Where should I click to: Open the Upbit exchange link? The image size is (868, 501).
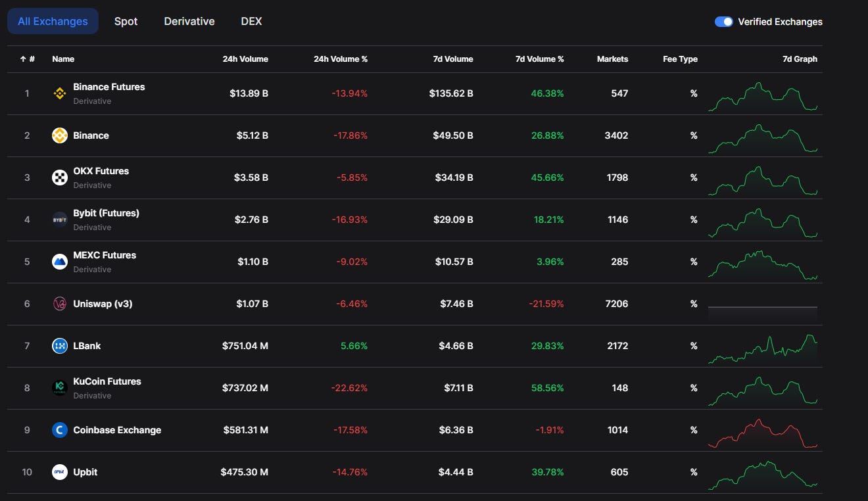tap(85, 472)
